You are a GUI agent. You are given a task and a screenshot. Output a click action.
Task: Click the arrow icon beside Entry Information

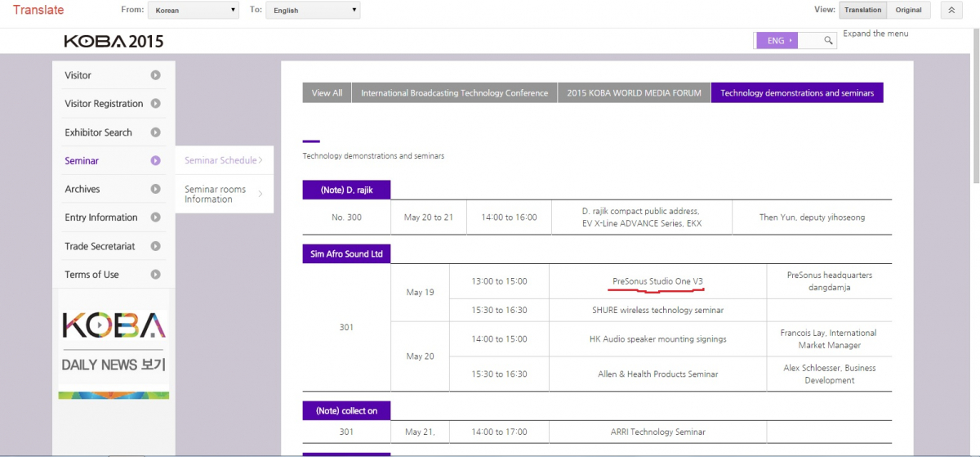pos(155,217)
